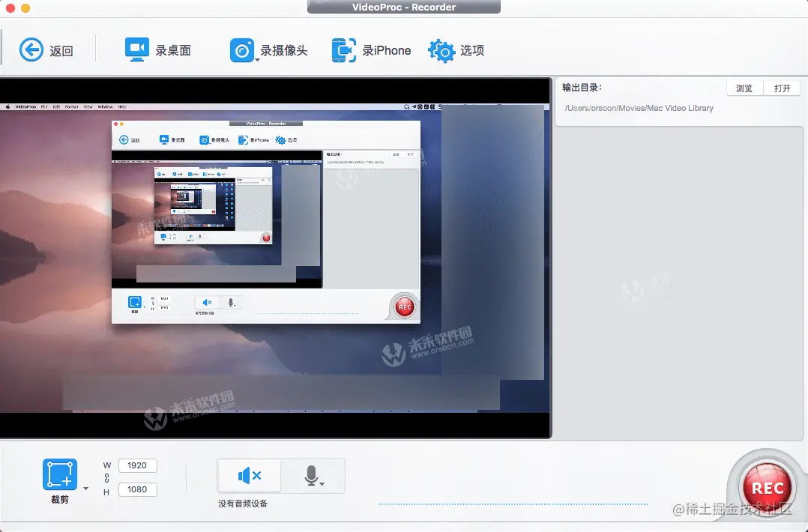
Task: Click the W width field showing 1920
Action: click(x=138, y=465)
